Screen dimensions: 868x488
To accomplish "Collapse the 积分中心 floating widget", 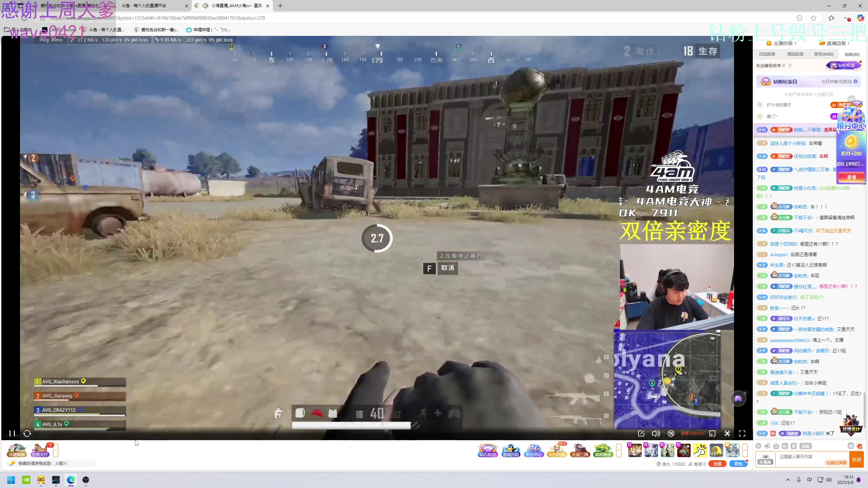I will tap(851, 99).
